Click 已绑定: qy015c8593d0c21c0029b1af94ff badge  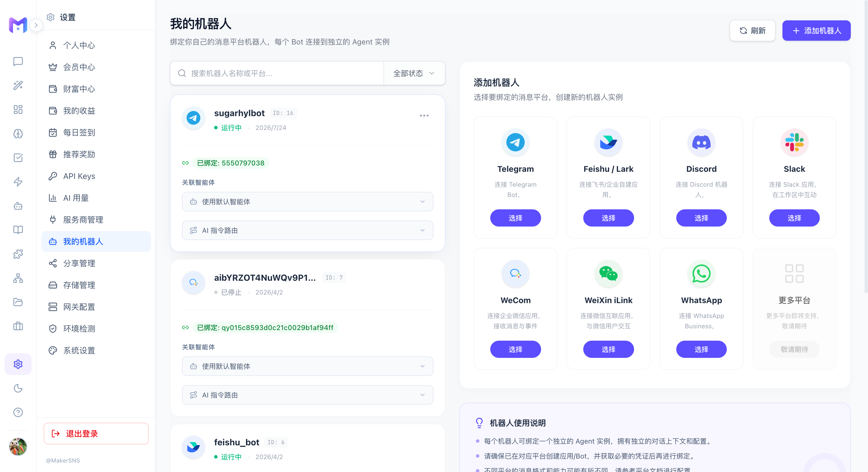coord(265,327)
